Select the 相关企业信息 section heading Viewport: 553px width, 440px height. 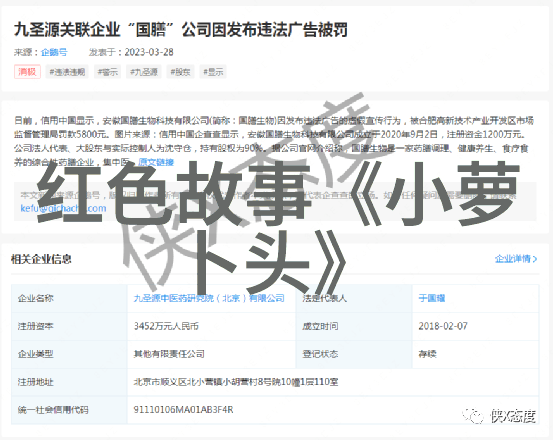tap(41, 259)
